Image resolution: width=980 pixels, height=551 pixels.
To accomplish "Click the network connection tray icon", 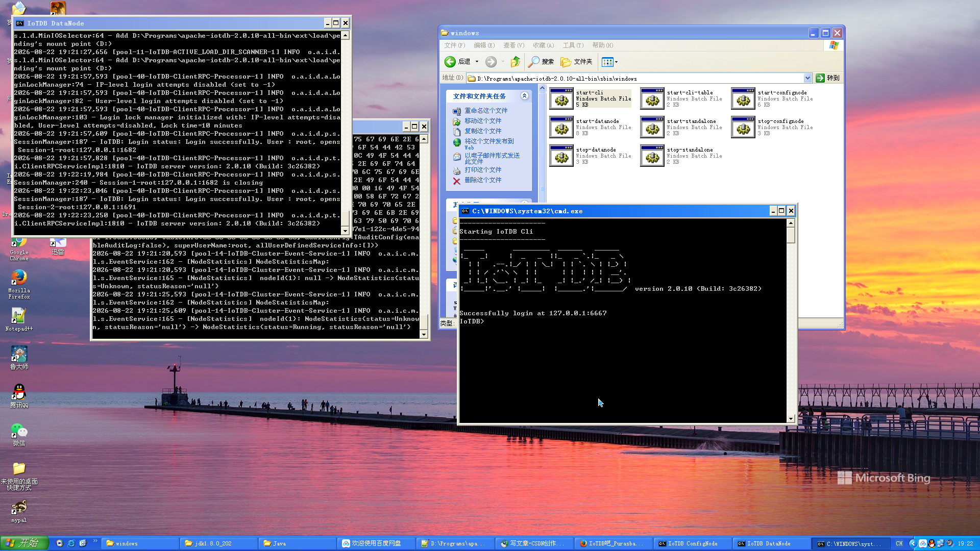I will [940, 543].
